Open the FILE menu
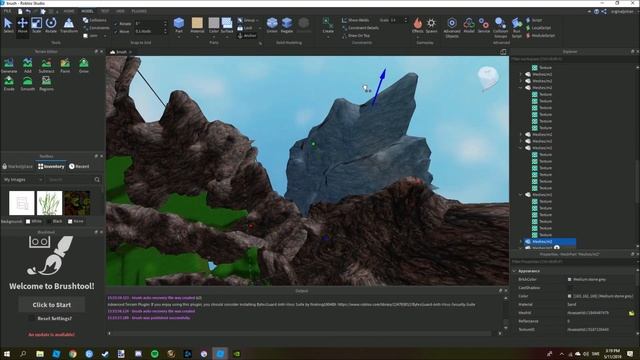The width and height of the screenshot is (640, 360). click(7, 11)
